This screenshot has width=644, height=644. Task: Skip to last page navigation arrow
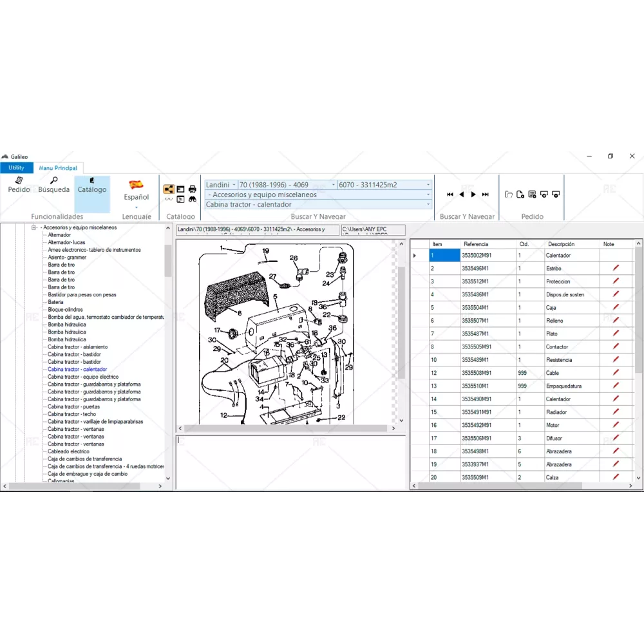[486, 194]
